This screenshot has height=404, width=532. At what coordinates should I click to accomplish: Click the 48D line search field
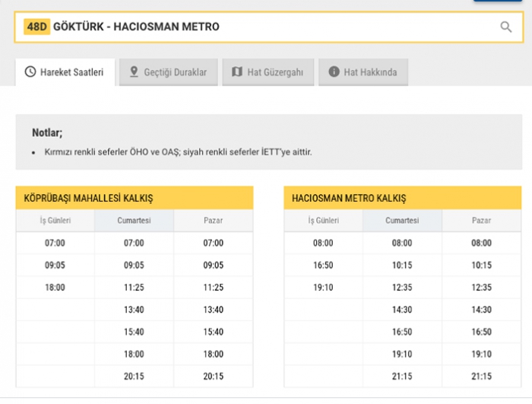(x=269, y=27)
